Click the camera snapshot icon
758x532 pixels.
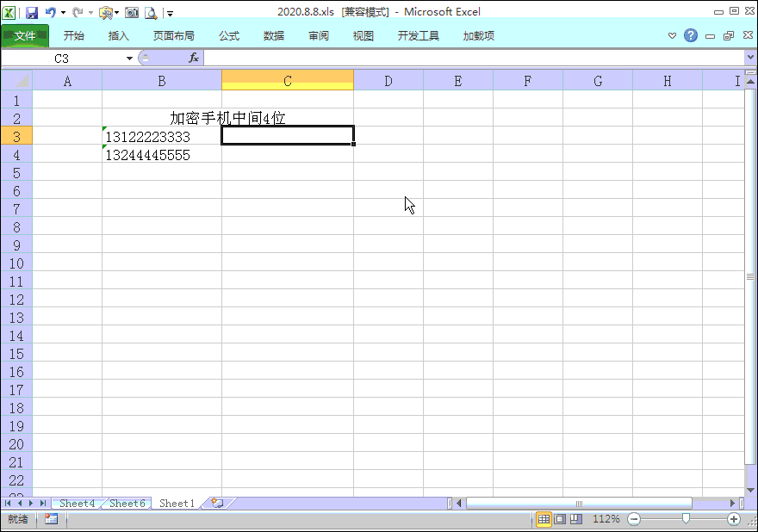[x=132, y=13]
